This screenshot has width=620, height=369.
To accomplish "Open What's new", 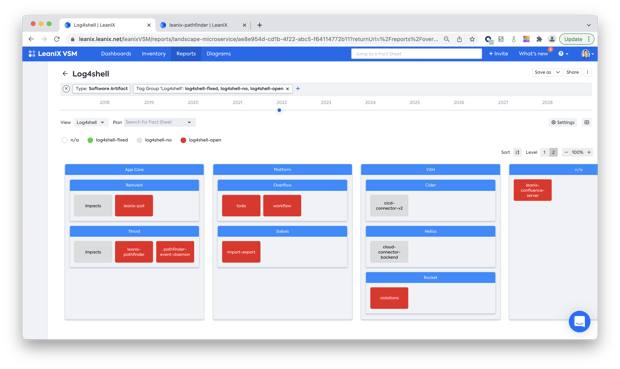I will pos(533,54).
